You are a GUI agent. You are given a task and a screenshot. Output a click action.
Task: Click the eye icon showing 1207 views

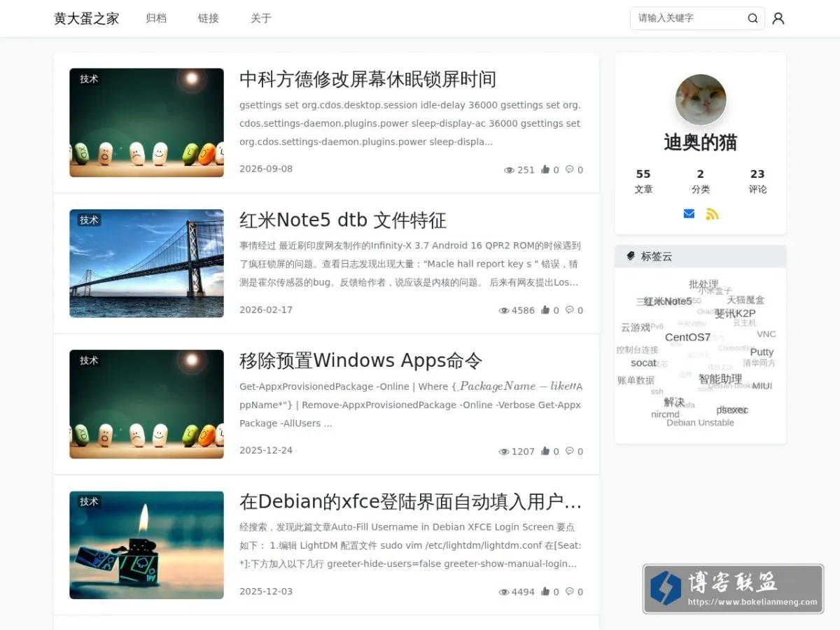click(x=503, y=452)
